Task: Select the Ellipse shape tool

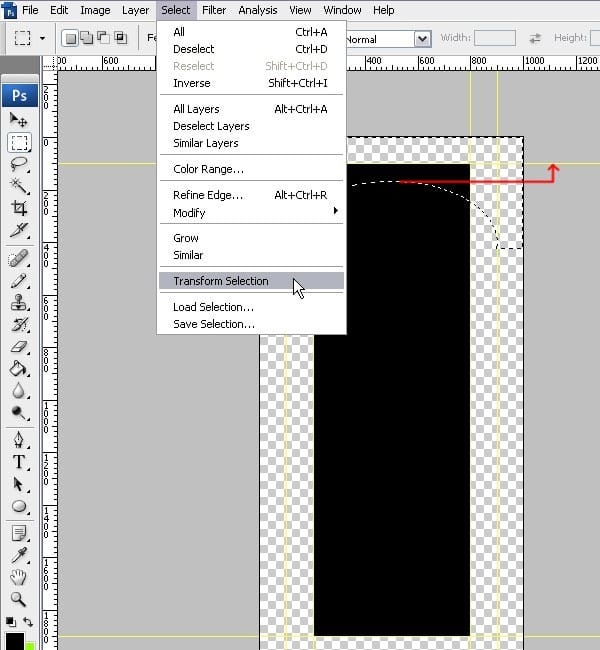Action: (19, 506)
